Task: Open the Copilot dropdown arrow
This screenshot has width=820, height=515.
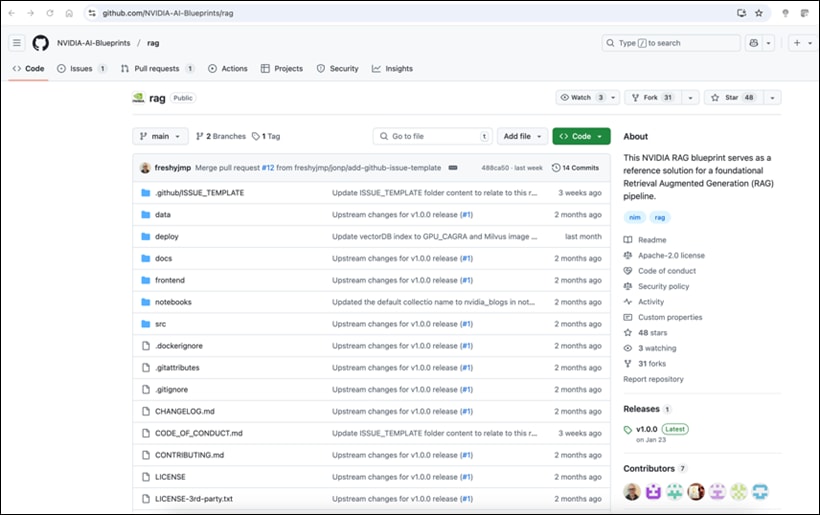Action: pos(768,43)
